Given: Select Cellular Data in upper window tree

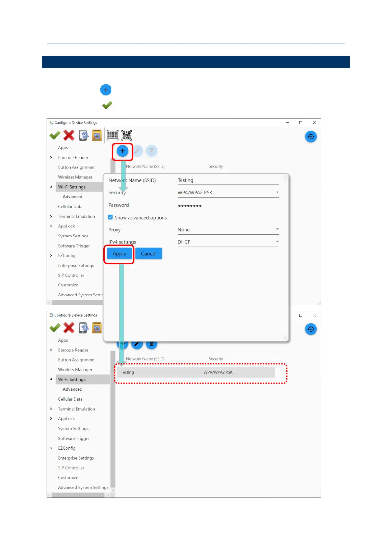Looking at the screenshot, I should coord(70,206).
